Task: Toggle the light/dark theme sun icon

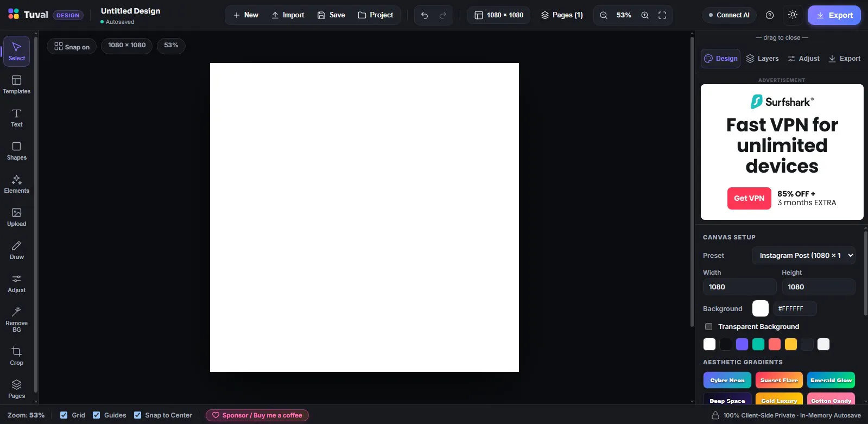Action: click(x=793, y=15)
